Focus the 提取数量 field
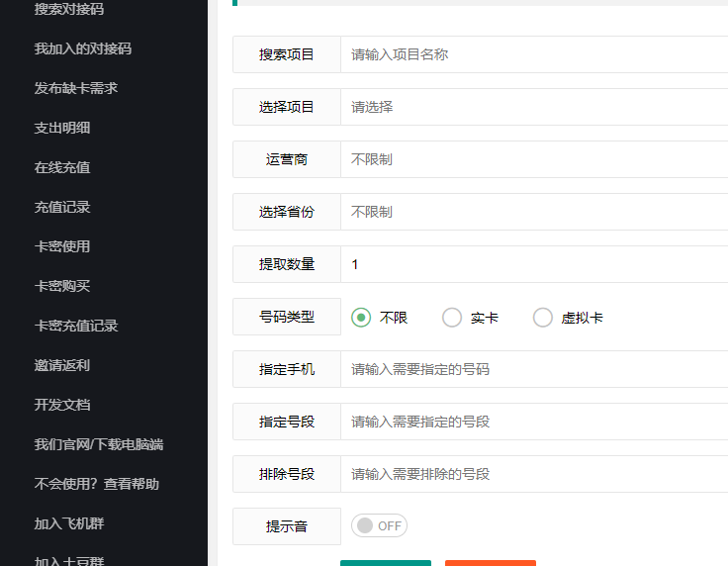Viewport: 728px width, 566px height. pos(534,264)
